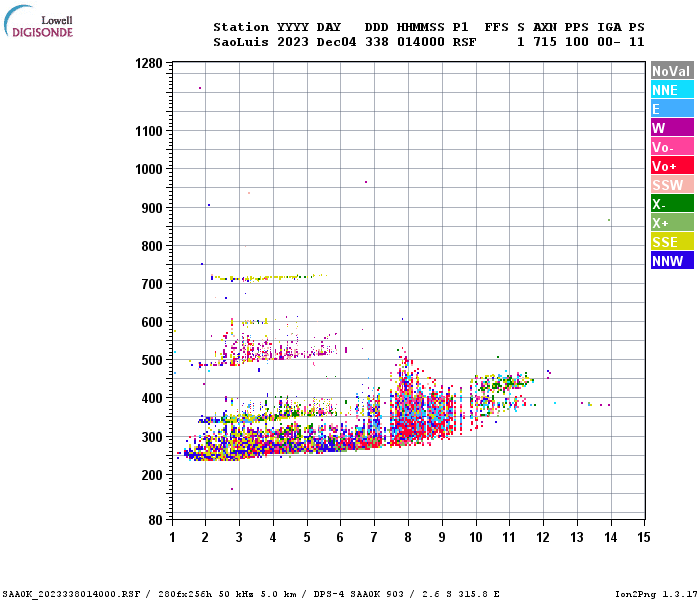Click the PS value 11
This screenshot has height=600, width=700.
click(x=637, y=42)
